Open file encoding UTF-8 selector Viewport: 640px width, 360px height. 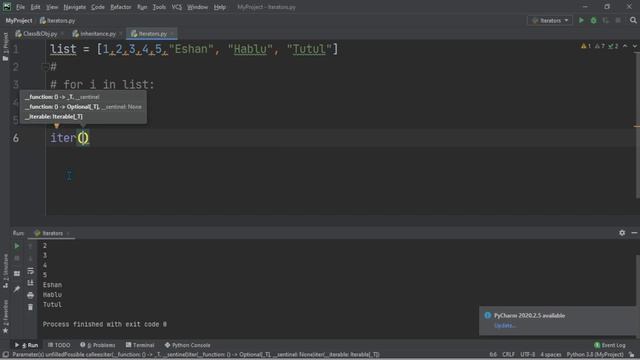[527, 355]
